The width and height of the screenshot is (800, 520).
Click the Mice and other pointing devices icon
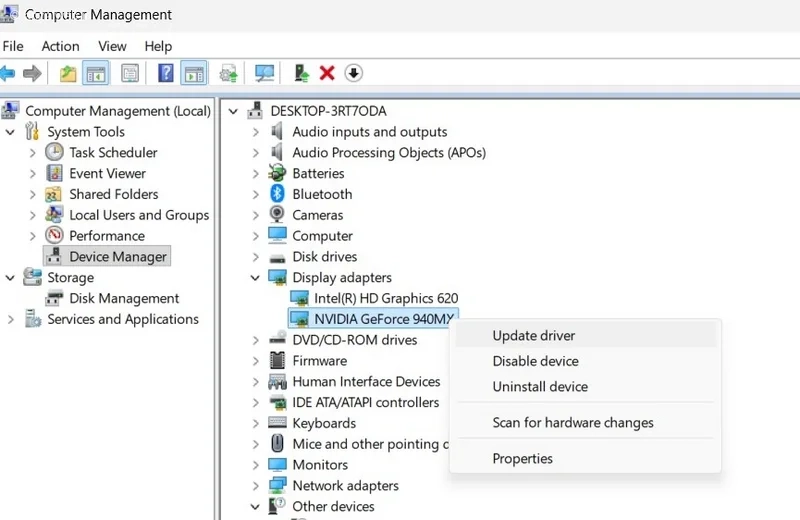pyautogui.click(x=277, y=443)
